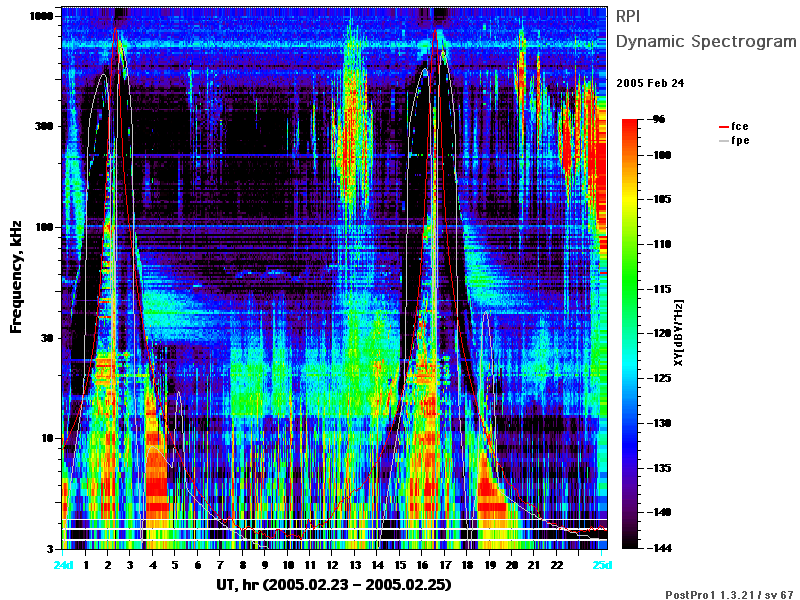
Task: Click the UT hr axis title
Action: click(x=334, y=584)
